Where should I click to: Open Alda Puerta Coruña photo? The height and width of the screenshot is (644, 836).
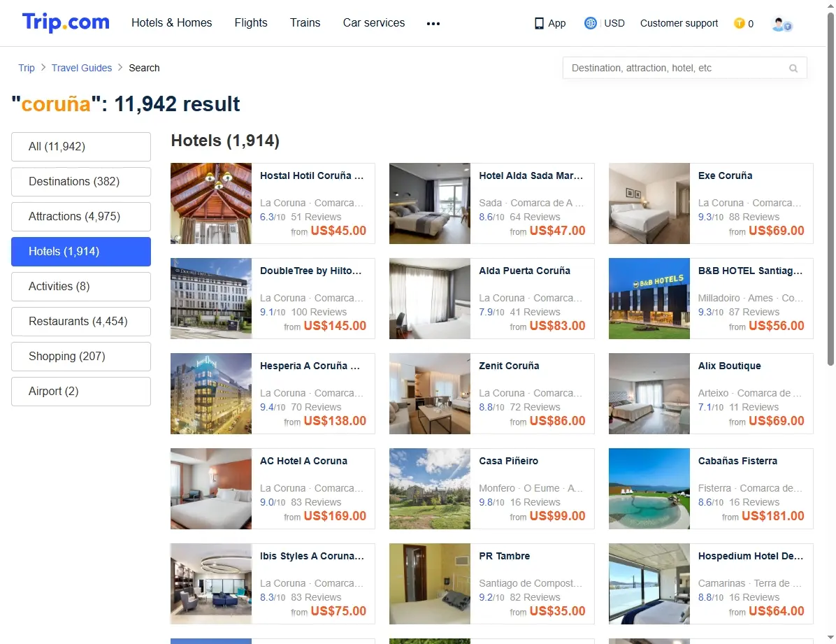pyautogui.click(x=430, y=299)
